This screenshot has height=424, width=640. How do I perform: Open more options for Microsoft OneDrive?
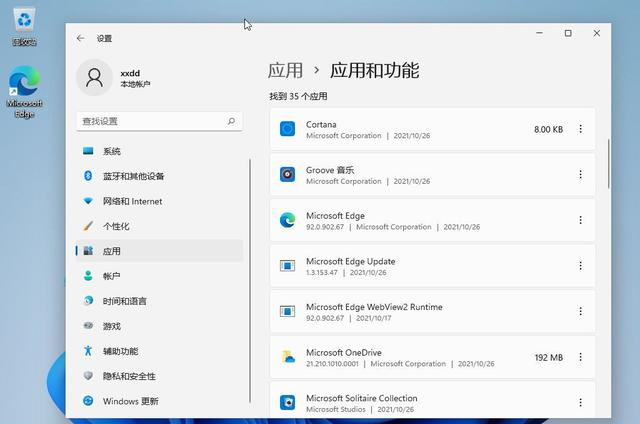coord(580,357)
